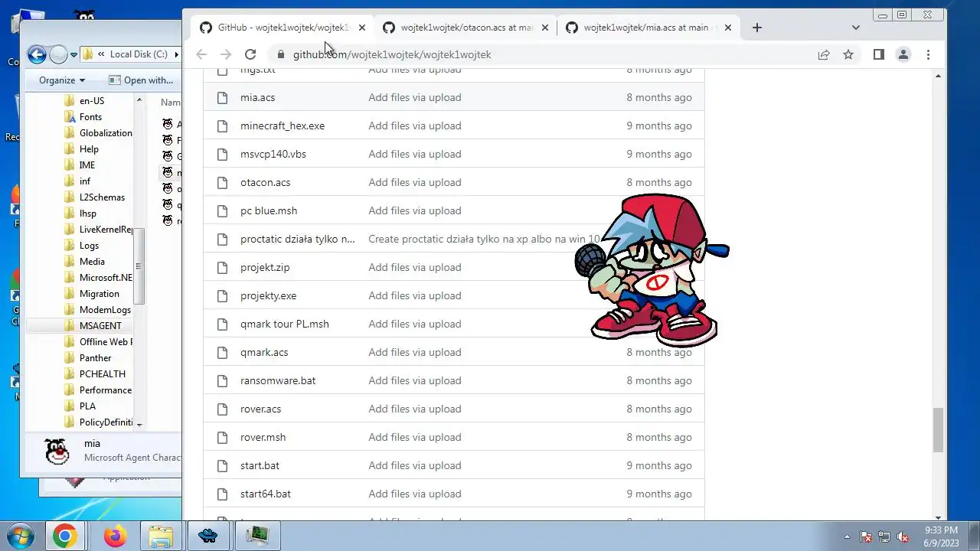Click file icon beside projekt.zip
Screen dimensions: 980x551
pyautogui.click(x=222, y=267)
